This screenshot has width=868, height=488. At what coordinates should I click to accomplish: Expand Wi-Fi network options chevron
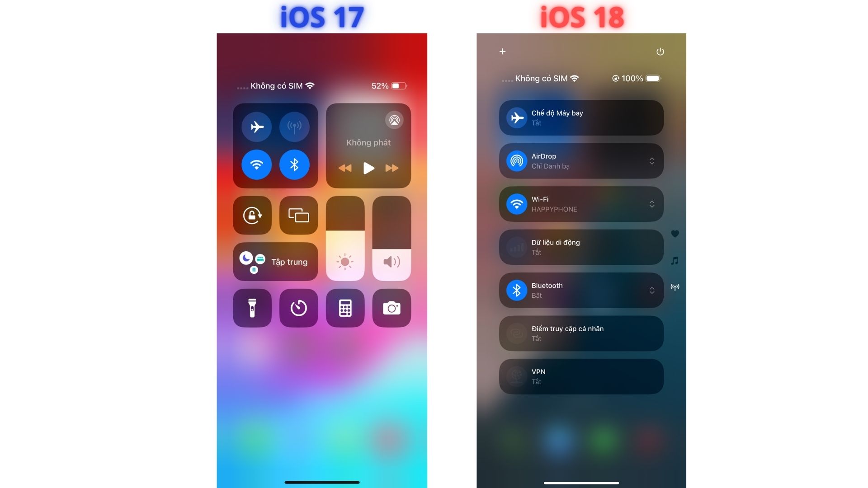[651, 203]
